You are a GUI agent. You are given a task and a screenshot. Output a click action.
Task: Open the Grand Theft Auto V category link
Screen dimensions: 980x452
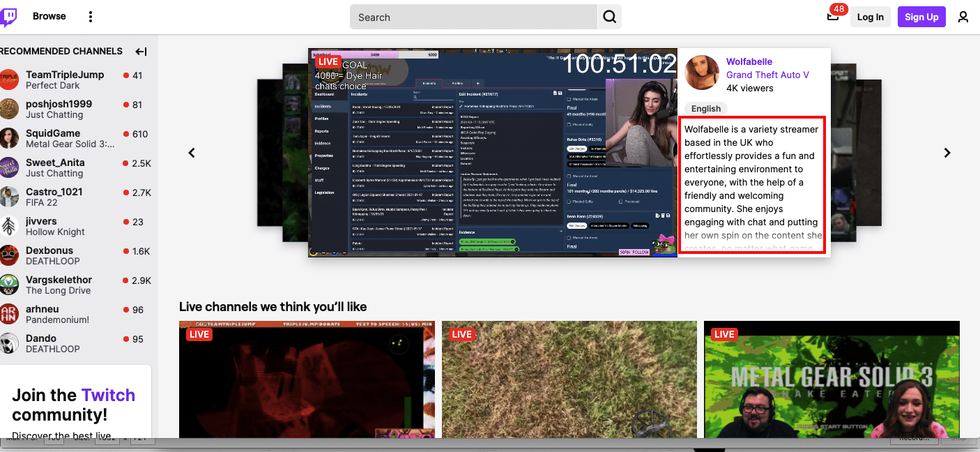tap(767, 75)
